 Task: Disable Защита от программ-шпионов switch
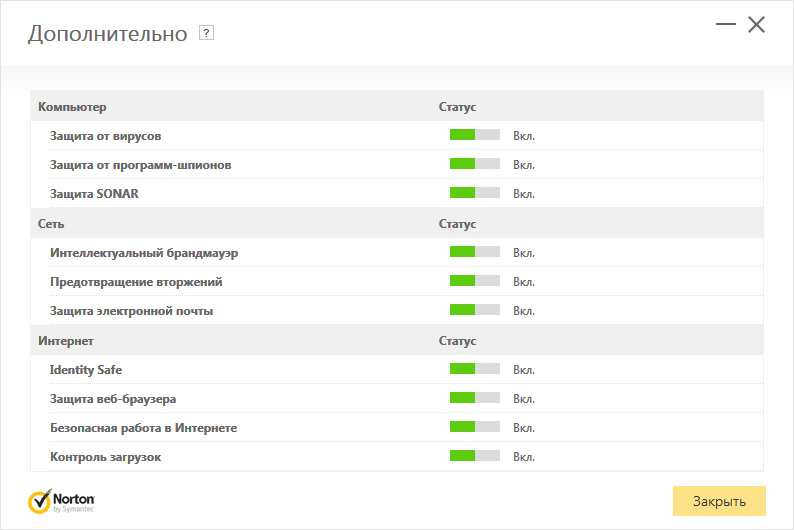[x=475, y=164]
